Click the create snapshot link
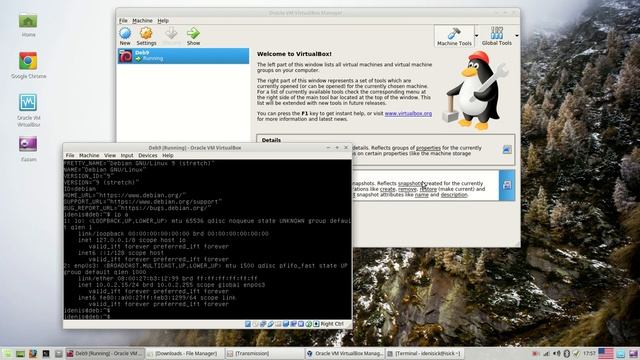 388,189
